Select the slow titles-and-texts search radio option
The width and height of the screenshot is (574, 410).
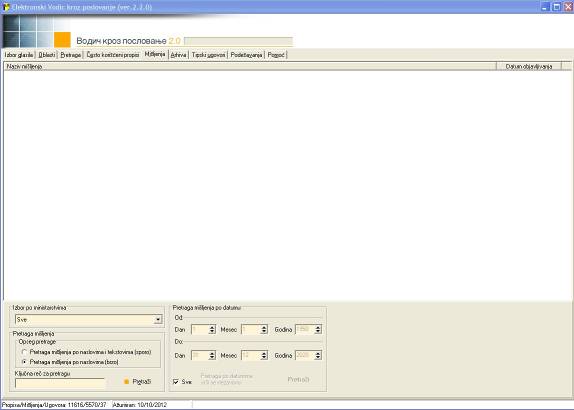coord(25,352)
